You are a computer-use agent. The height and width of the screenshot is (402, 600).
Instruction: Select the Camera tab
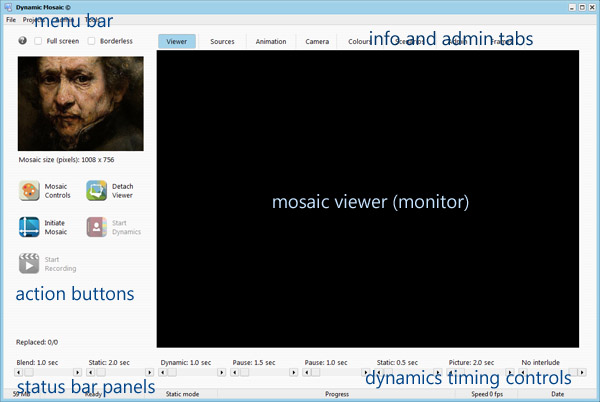[317, 42]
